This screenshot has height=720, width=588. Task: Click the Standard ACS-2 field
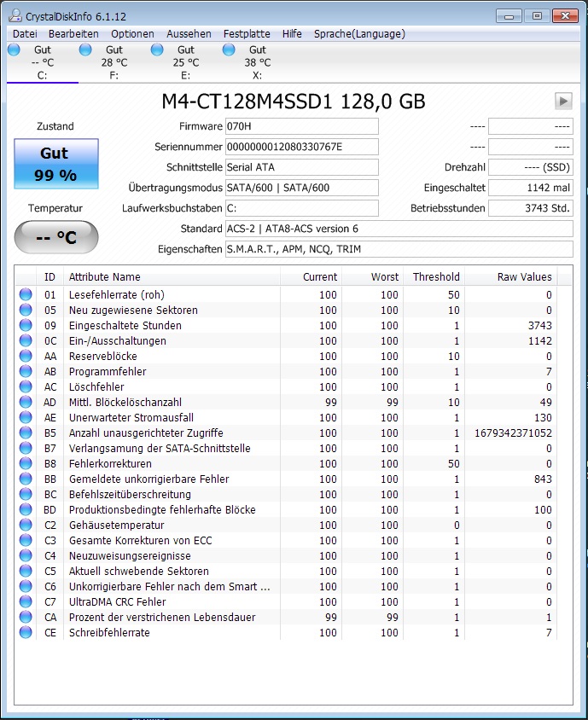click(x=399, y=229)
